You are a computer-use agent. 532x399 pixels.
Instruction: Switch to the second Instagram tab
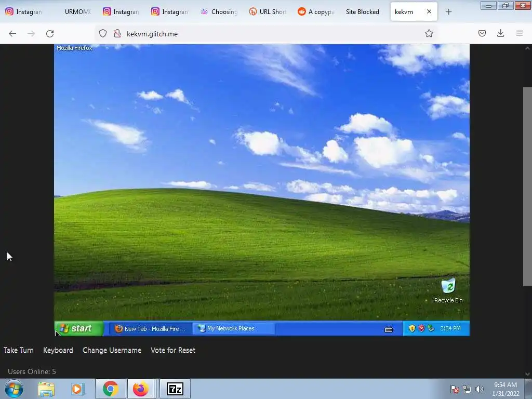[121, 12]
